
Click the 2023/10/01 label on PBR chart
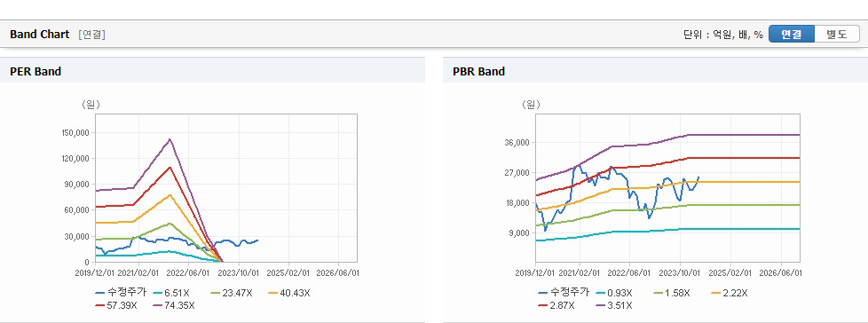tap(680, 273)
